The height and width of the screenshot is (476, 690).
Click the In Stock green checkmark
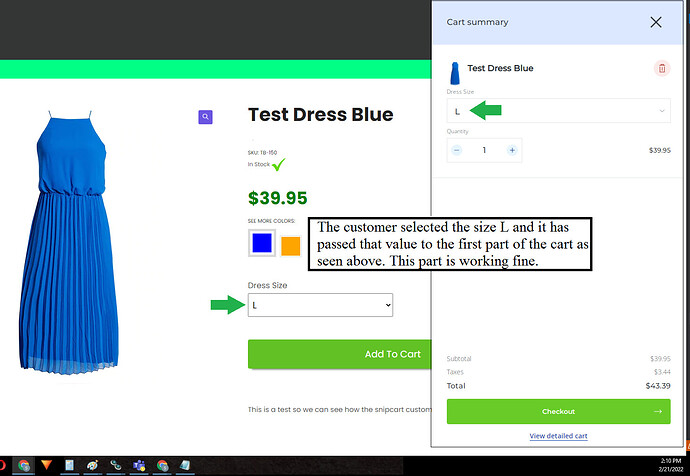click(x=279, y=165)
